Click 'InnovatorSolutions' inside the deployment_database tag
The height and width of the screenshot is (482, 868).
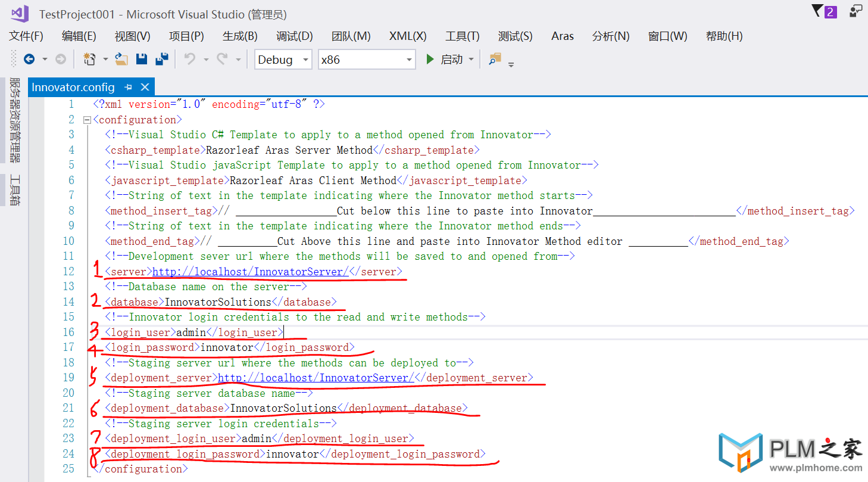pyautogui.click(x=283, y=408)
